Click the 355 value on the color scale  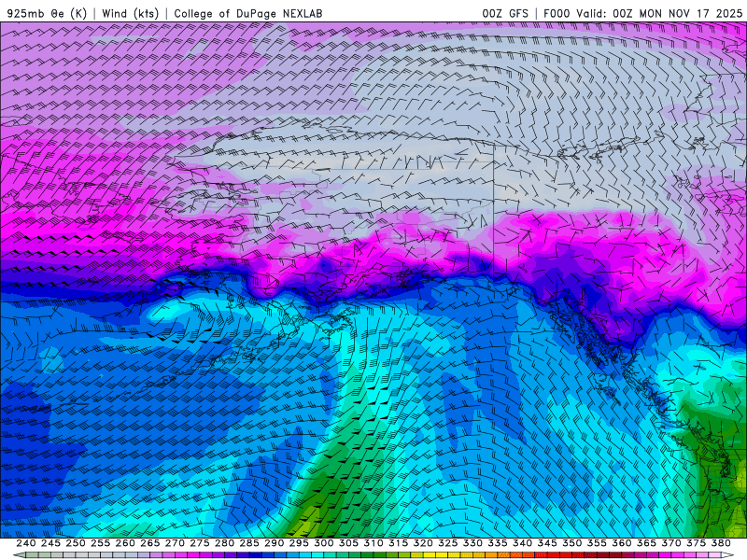[597, 543]
